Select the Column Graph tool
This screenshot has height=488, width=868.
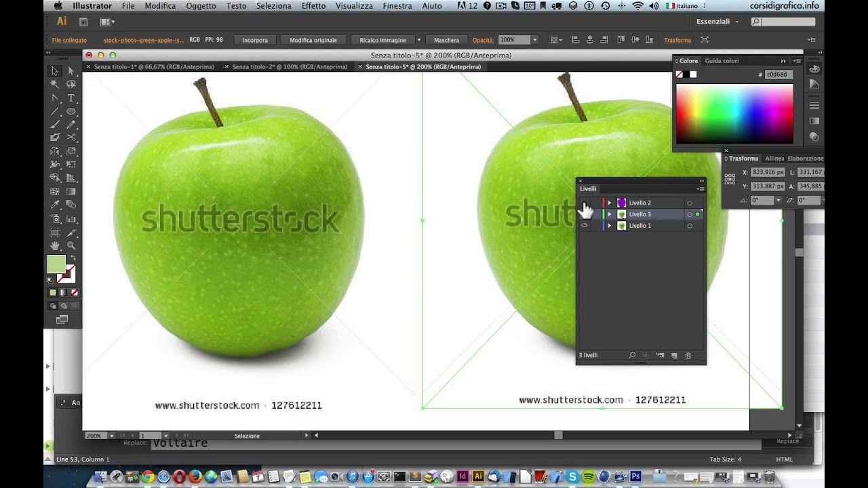71,219
